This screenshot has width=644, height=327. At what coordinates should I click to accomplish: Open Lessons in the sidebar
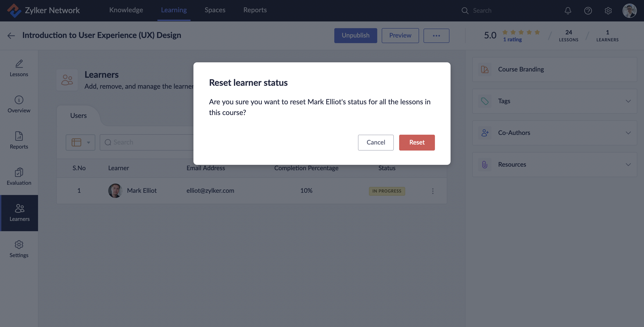19,68
